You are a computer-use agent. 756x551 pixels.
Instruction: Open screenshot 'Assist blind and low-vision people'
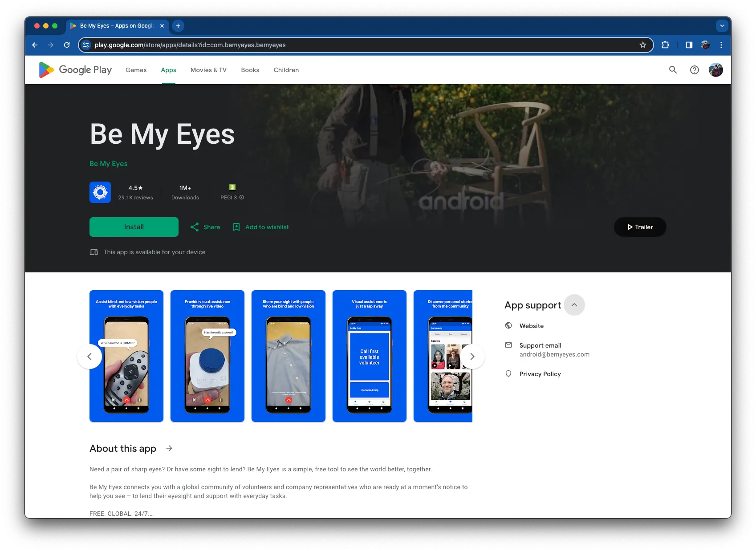(x=126, y=356)
